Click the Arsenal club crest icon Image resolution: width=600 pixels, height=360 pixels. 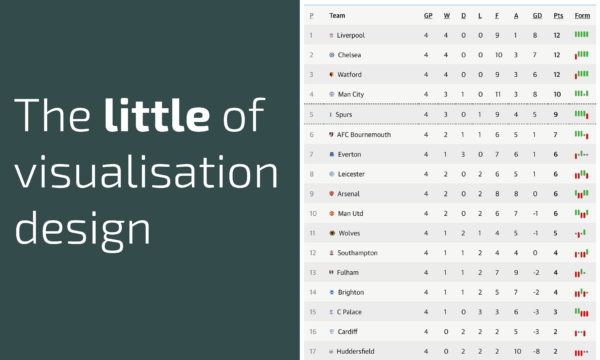(331, 194)
